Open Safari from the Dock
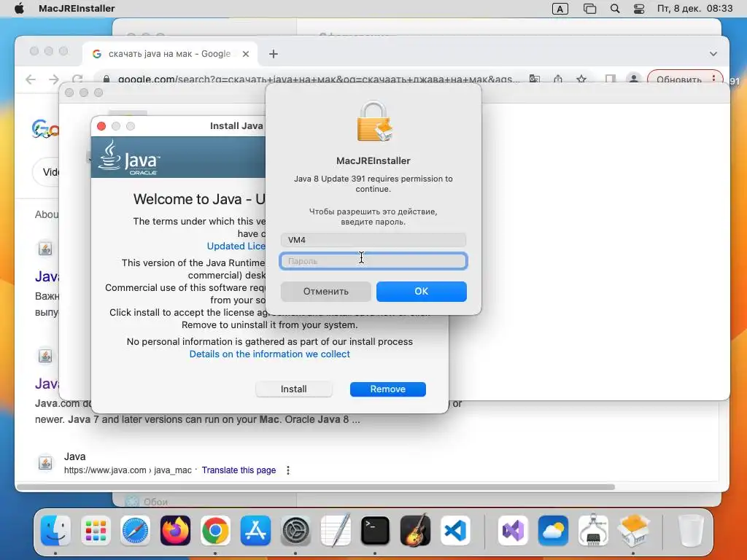 135,531
